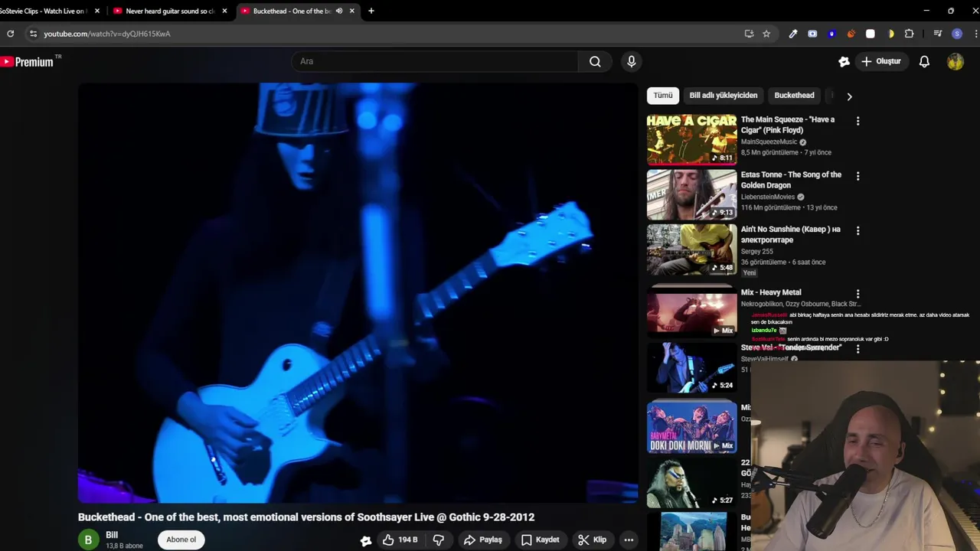This screenshot has width=980, height=551.
Task: Open Ain't No Sunshine thumbnail
Action: click(x=691, y=249)
